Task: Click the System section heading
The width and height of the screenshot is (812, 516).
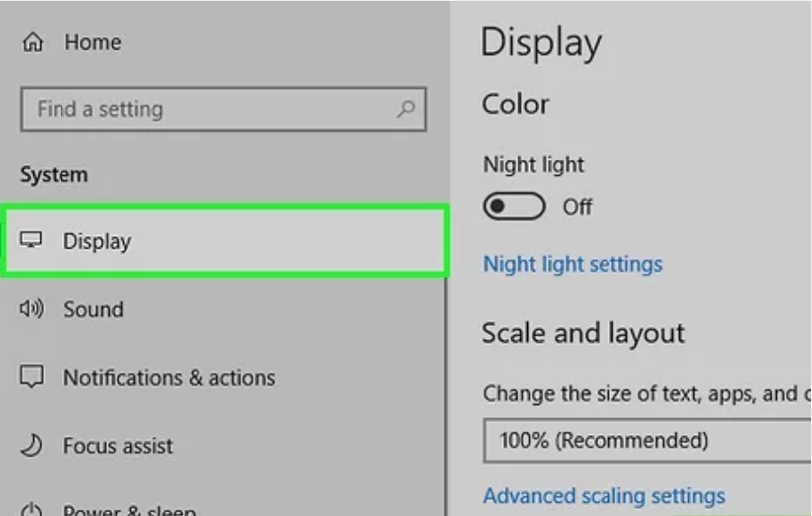Action: 54,174
